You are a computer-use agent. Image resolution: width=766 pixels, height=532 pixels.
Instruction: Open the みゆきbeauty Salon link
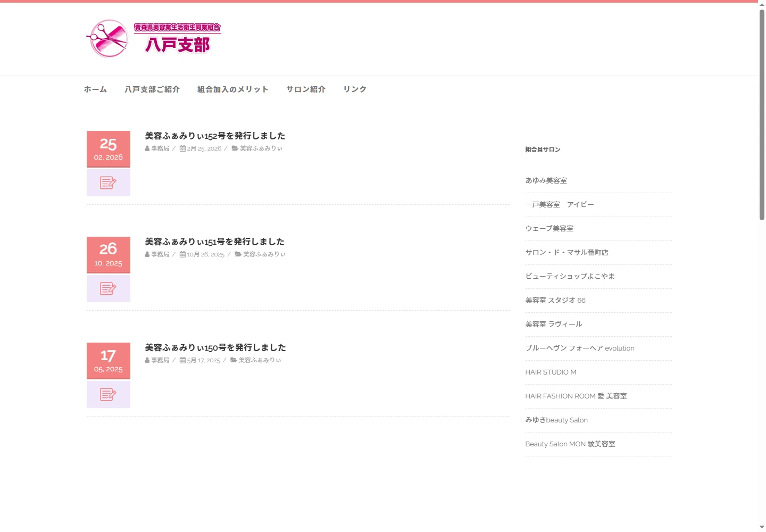(556, 420)
